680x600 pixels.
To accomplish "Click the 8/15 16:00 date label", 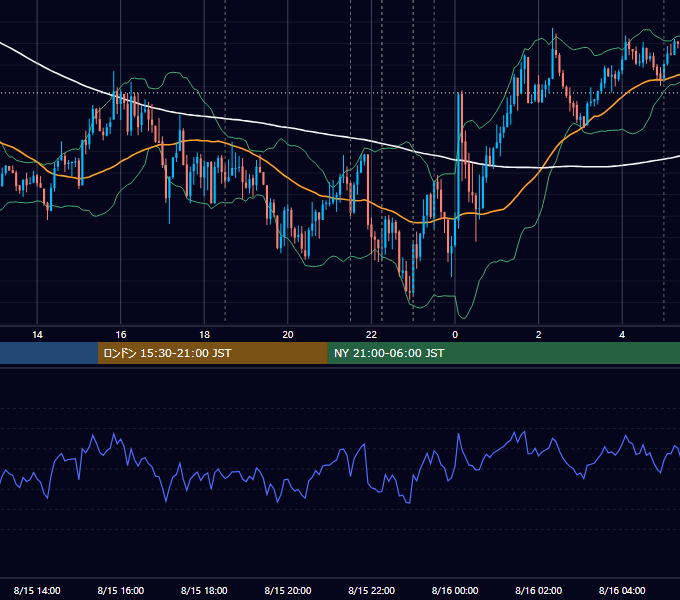I will click(x=121, y=590).
